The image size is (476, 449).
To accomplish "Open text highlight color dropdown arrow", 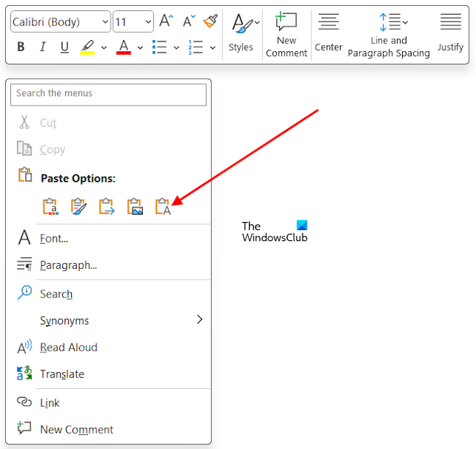I will [104, 48].
